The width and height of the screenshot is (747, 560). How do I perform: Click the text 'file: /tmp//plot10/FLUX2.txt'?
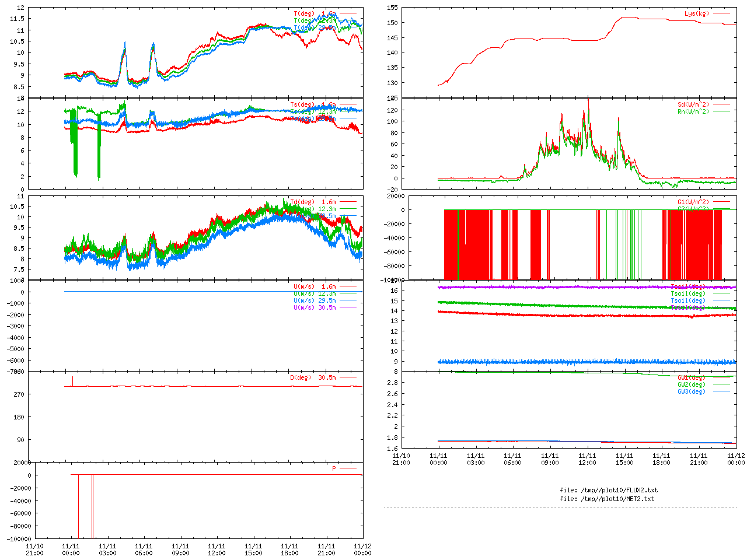pos(609,490)
